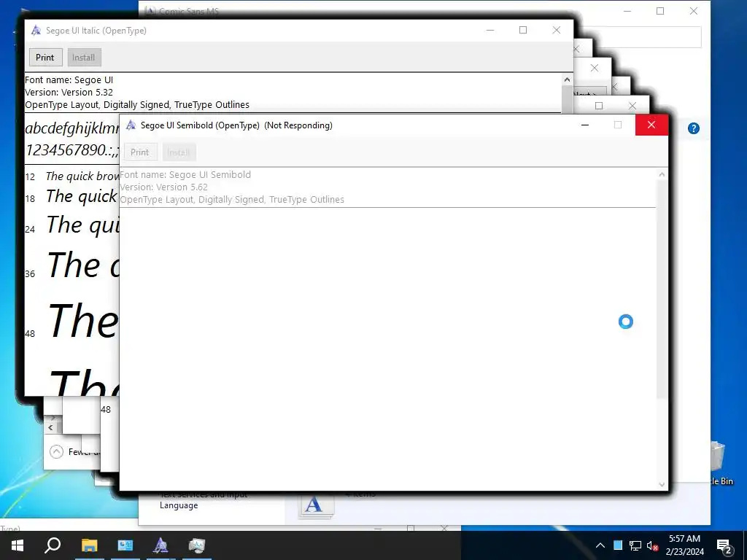747x560 pixels.
Task: Click the font icon in Segoe UI Semibold title bar
Action: coord(131,125)
